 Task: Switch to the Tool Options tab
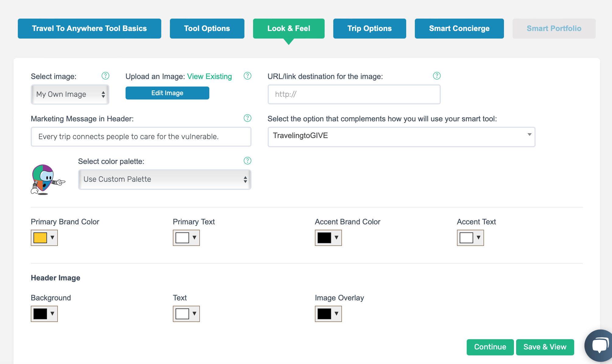tap(207, 28)
